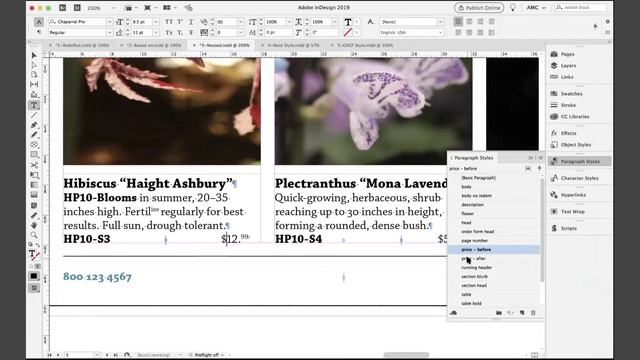This screenshot has width=640, height=360.
Task: Open the Text Wrap panel
Action: pos(573,211)
